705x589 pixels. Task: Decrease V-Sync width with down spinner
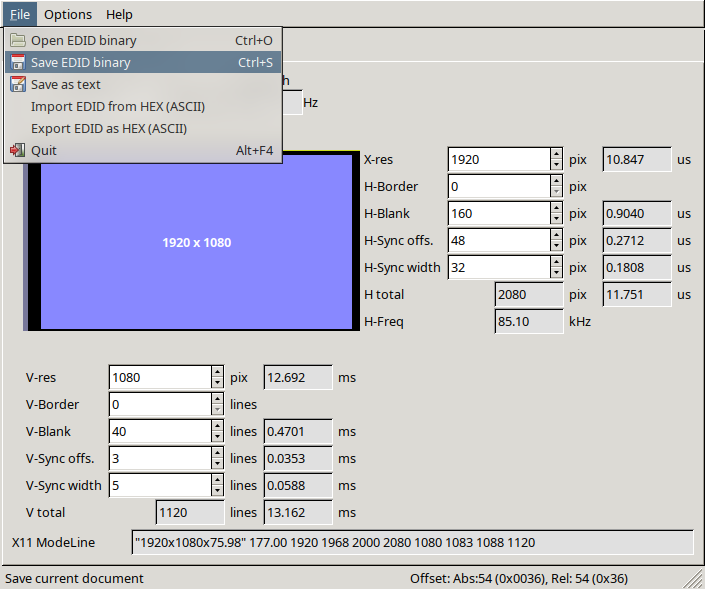[218, 491]
